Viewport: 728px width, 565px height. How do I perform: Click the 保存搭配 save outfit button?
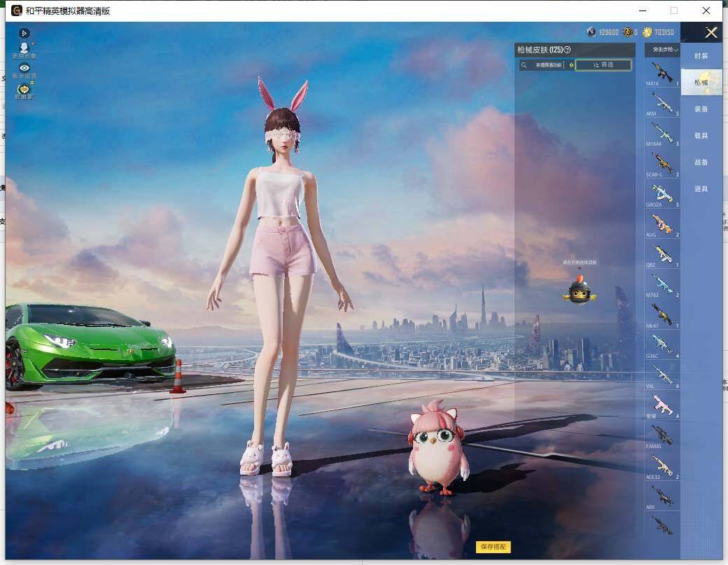point(493,547)
